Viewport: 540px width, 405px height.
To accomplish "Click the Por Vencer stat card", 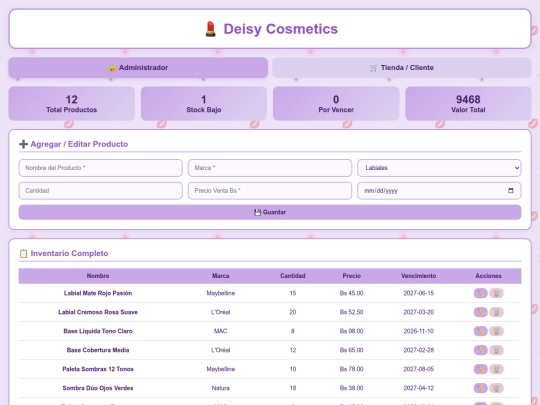I will pyautogui.click(x=336, y=103).
